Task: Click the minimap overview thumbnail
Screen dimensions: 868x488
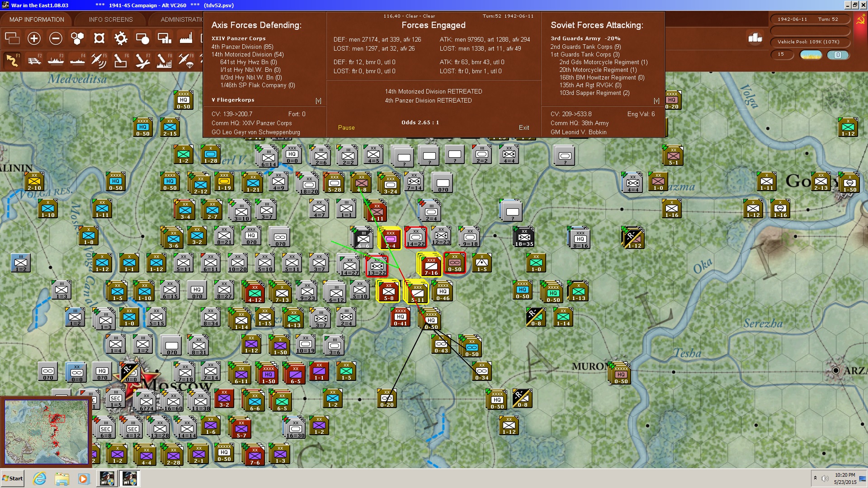Action: click(46, 432)
